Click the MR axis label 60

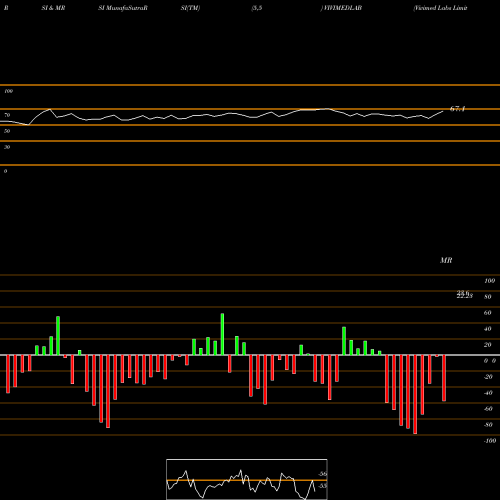[x=487, y=313]
